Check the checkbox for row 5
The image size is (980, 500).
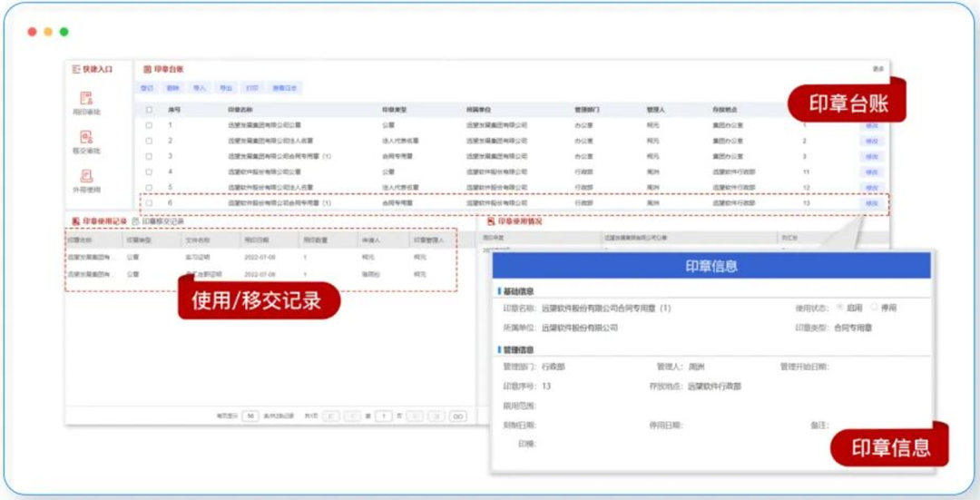pos(149,188)
